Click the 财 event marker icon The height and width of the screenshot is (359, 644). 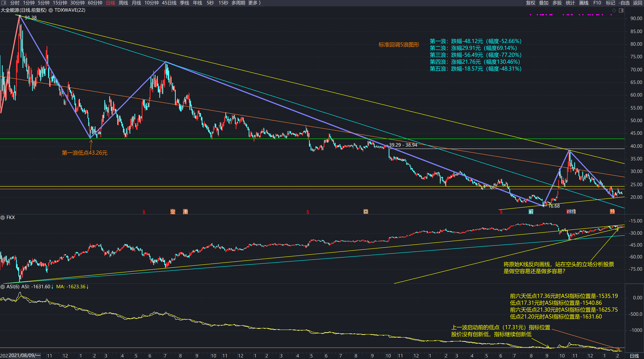coord(571,212)
